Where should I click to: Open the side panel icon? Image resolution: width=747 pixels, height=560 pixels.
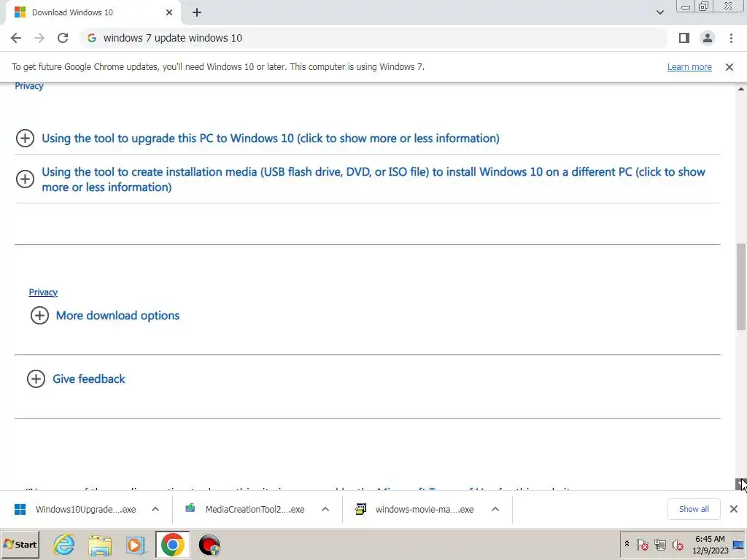[x=684, y=38]
